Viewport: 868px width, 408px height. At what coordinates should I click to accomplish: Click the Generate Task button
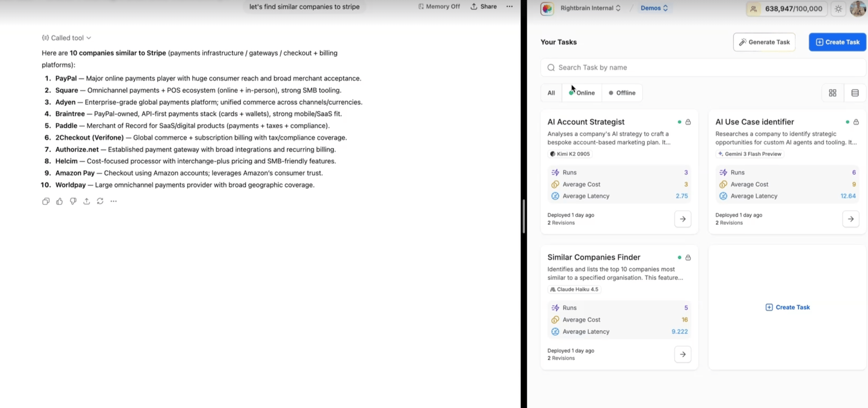[764, 42]
